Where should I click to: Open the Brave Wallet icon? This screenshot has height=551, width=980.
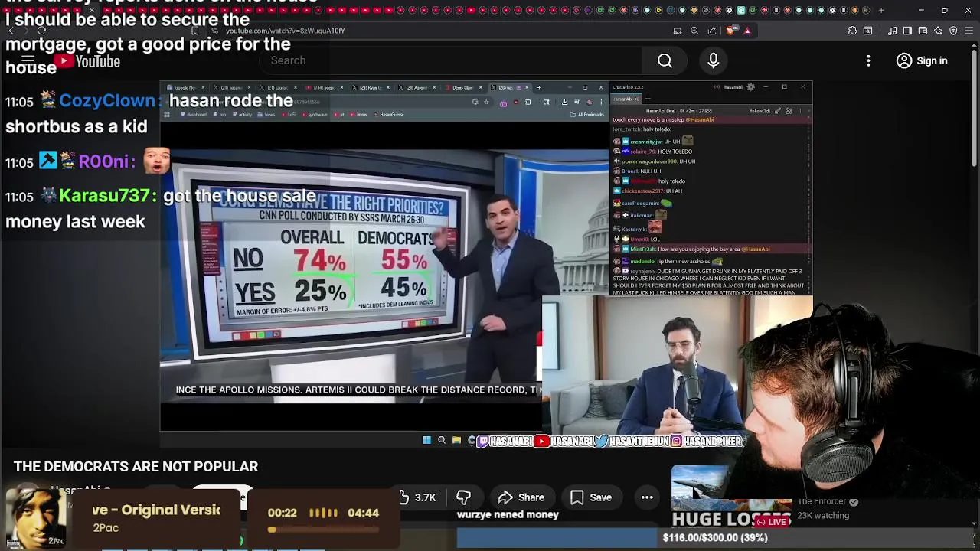coord(923,31)
